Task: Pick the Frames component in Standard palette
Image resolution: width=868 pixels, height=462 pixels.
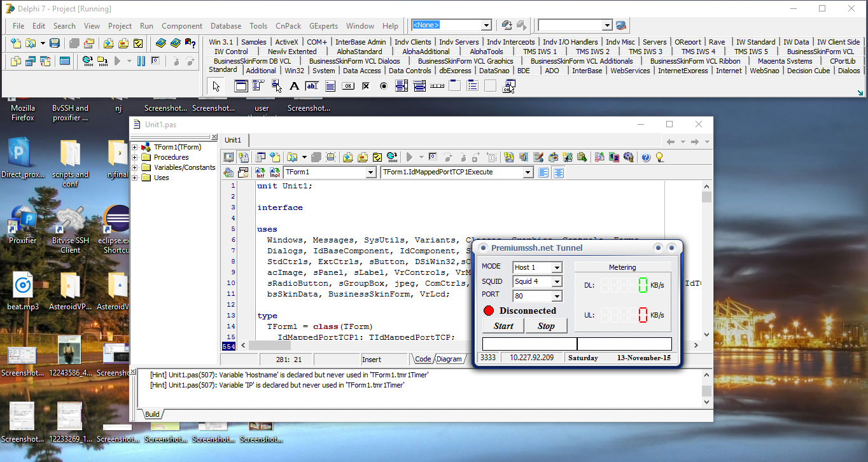Action: 241,86
